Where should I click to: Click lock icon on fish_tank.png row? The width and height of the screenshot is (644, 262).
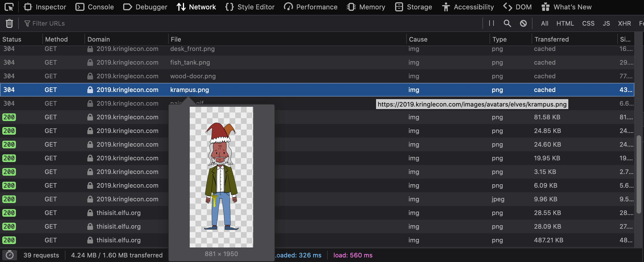coord(90,62)
